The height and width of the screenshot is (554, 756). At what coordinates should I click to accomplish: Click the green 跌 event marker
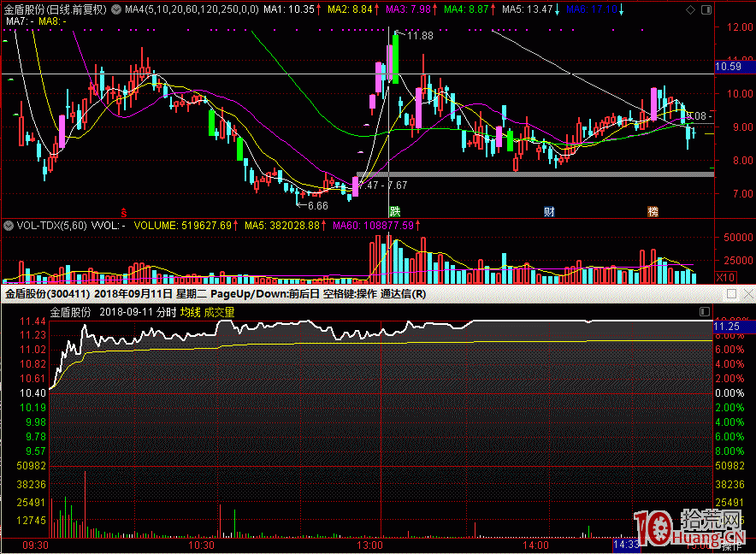click(x=394, y=211)
